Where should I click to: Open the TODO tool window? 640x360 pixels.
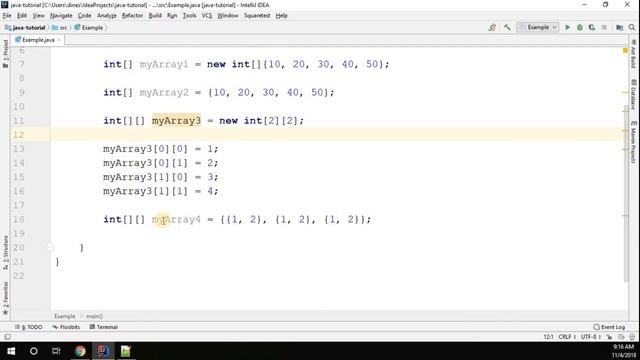pos(29,327)
